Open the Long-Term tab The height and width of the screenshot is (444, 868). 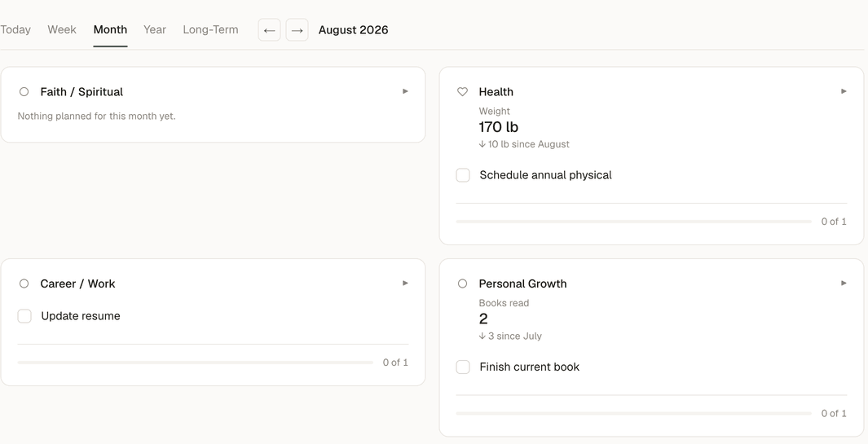[210, 30]
